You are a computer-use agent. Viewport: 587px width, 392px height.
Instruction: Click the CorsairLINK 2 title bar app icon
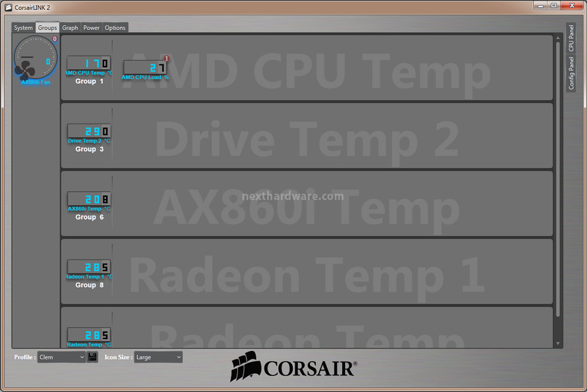point(8,7)
